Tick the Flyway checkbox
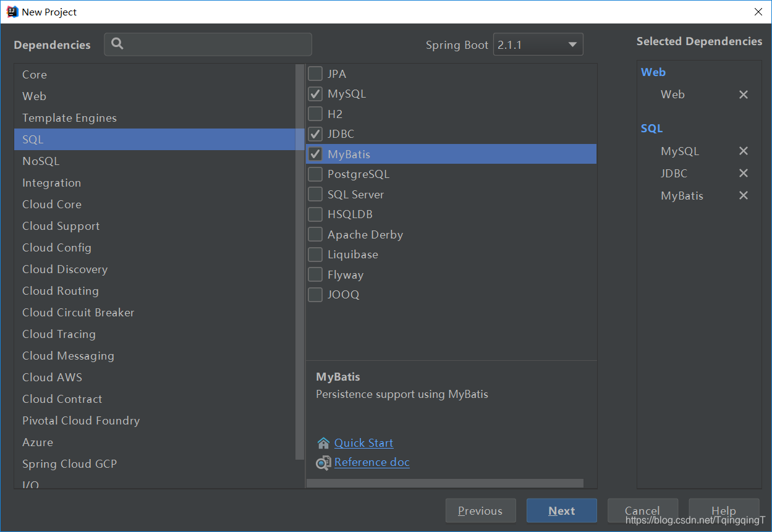This screenshot has height=532, width=772. click(315, 275)
